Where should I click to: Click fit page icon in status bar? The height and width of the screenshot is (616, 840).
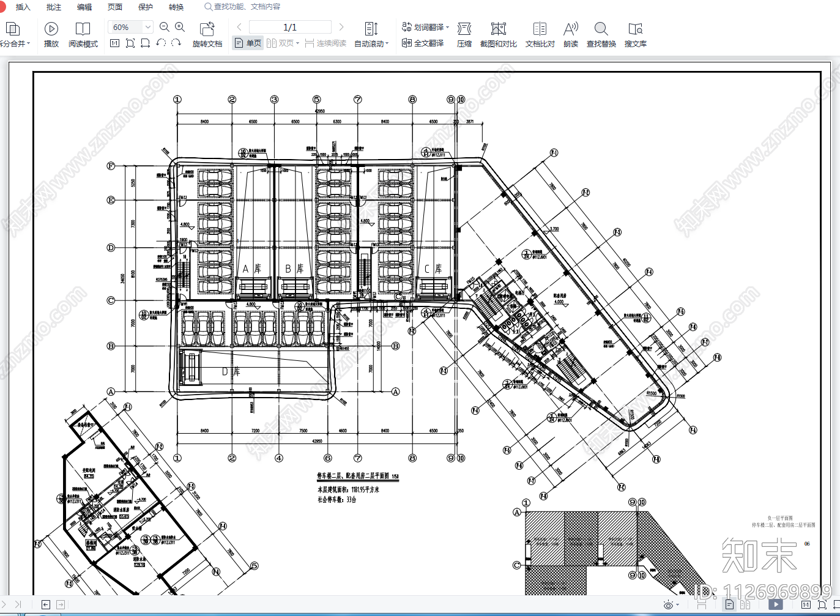pos(822,604)
